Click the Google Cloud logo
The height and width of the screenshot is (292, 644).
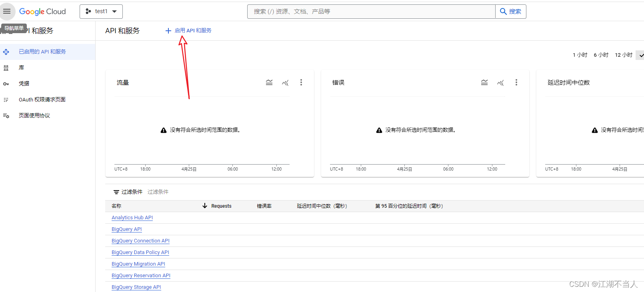pyautogui.click(x=42, y=12)
